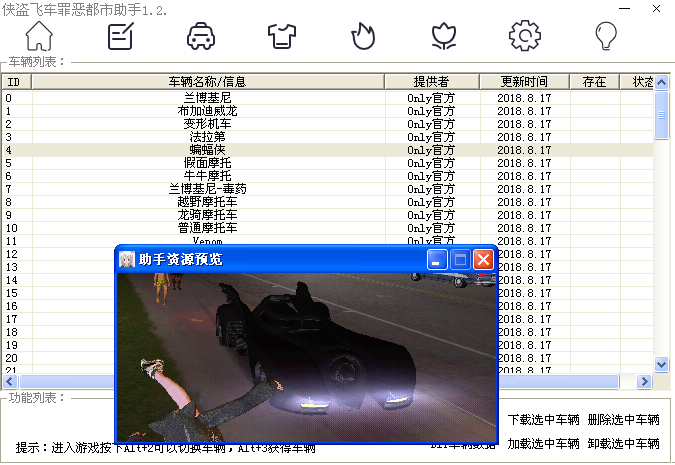This screenshot has width=675, height=465.
Task: Select row ID 15
Action: (x=12, y=293)
